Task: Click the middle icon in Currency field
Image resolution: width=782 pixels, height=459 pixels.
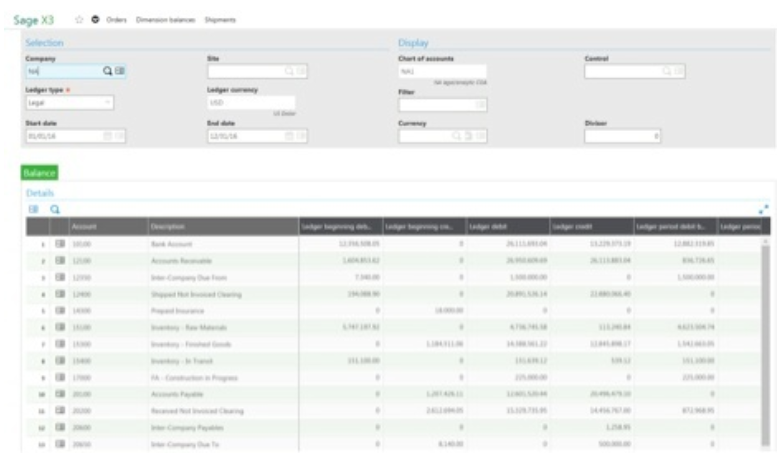Action: 468,136
